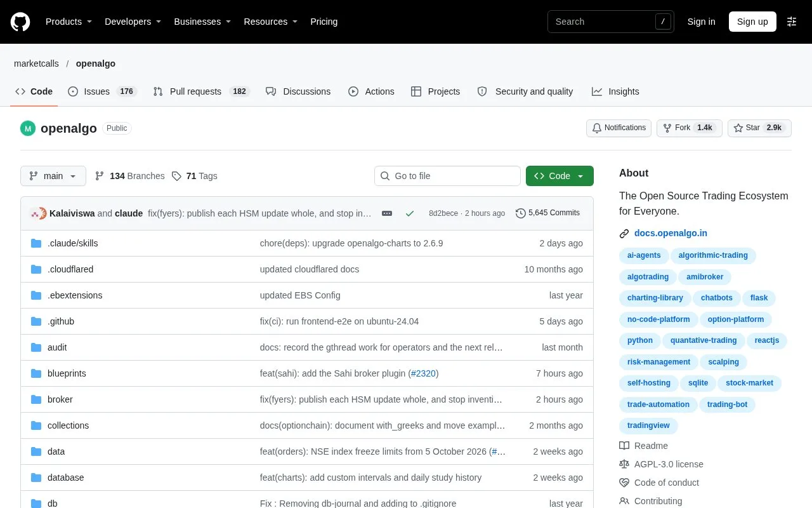Click the Sign up button
Image resolution: width=812 pixels, height=508 pixels.
[752, 22]
